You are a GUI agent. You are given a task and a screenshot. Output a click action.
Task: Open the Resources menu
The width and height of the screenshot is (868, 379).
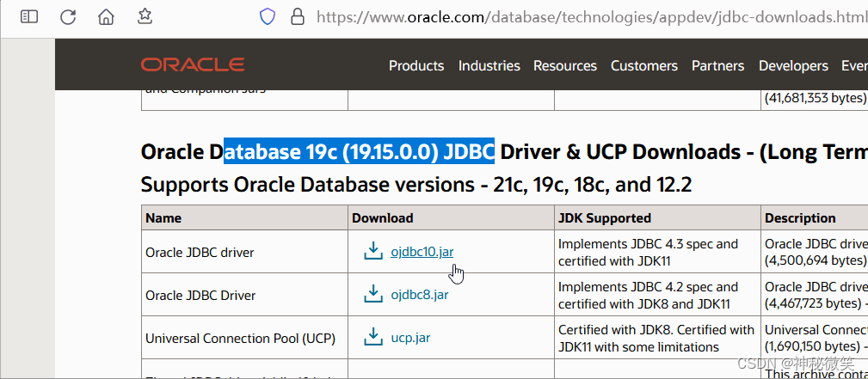tap(565, 66)
